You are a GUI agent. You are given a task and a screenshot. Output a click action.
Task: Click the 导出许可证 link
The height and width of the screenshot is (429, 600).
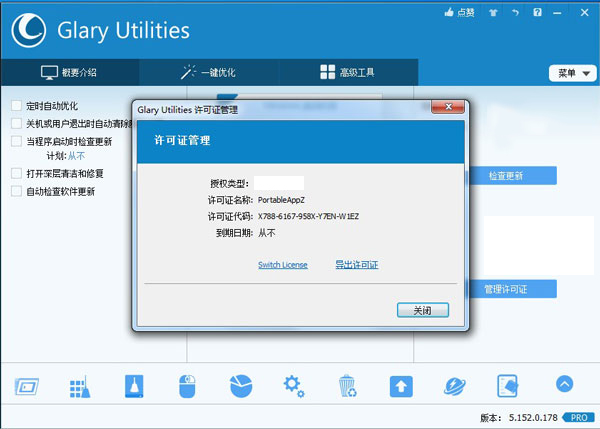(357, 264)
